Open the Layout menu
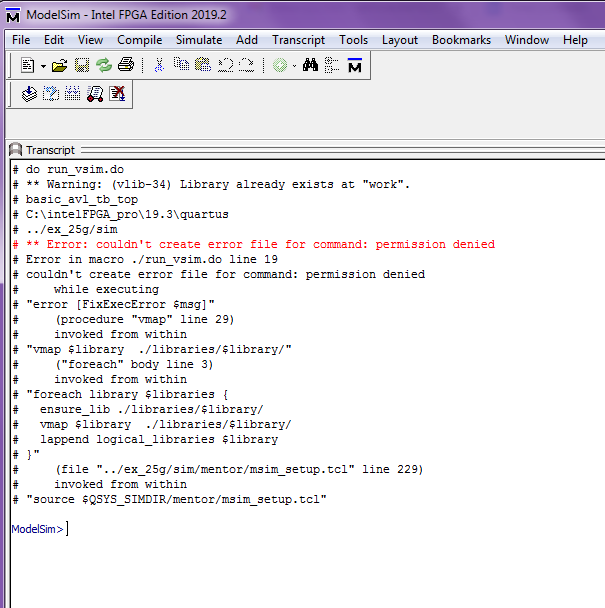 pyautogui.click(x=400, y=40)
